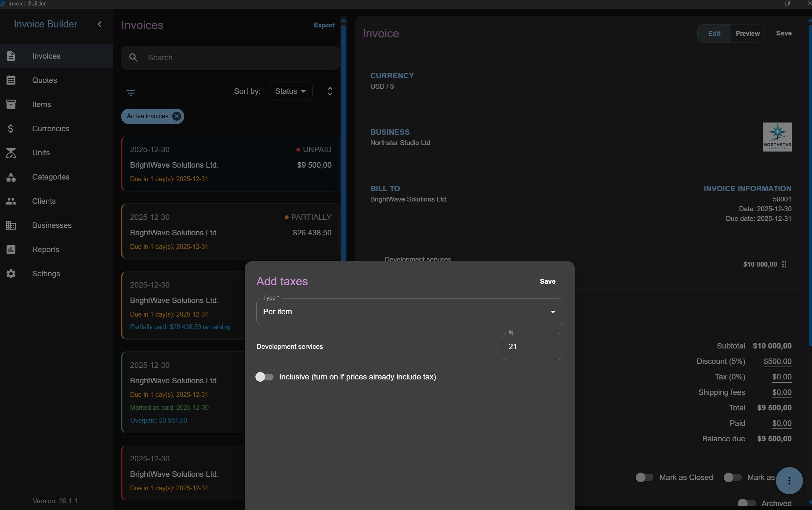Image resolution: width=812 pixels, height=510 pixels.
Task: Remove the Active invoices filter chip
Action: [177, 116]
